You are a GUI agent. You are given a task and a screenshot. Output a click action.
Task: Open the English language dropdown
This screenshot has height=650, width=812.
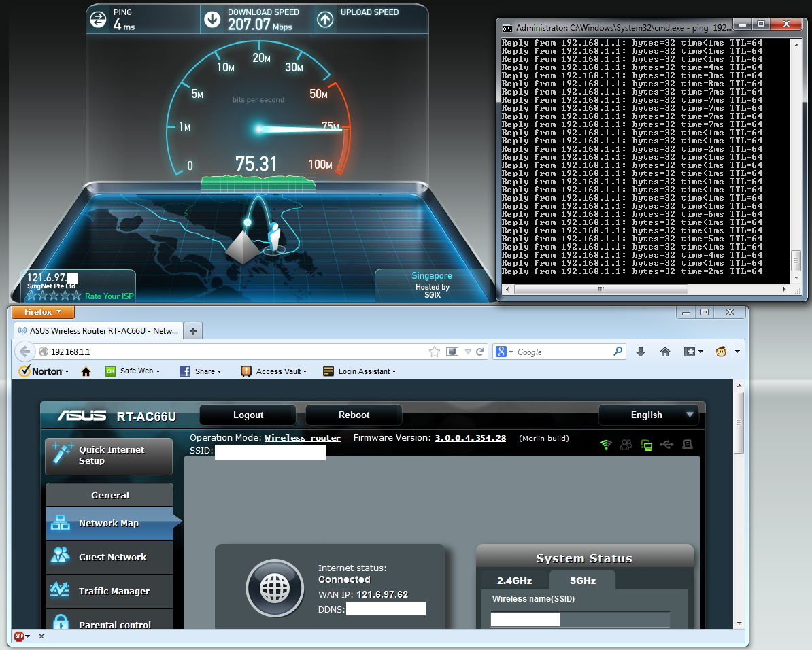pyautogui.click(x=649, y=415)
